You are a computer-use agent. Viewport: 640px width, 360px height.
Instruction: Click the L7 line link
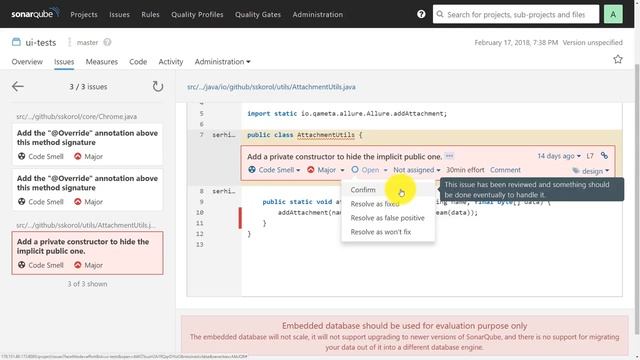coord(590,156)
